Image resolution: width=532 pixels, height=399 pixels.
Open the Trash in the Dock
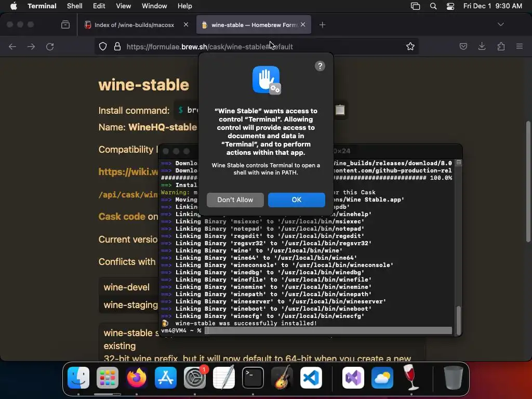pyautogui.click(x=453, y=378)
